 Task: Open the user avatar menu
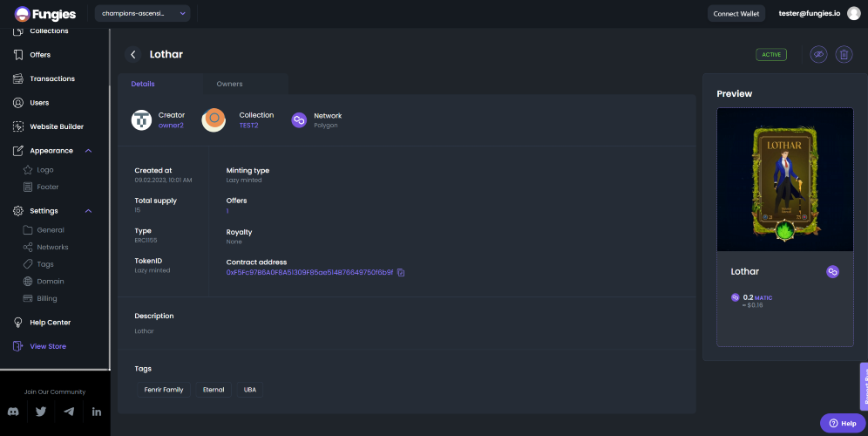(x=853, y=13)
